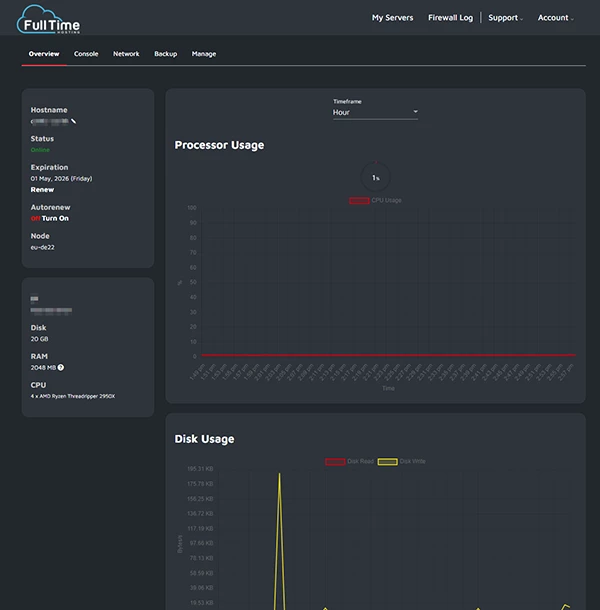600x610 pixels.
Task: Click the Renew link under Expiration
Action: 42,188
